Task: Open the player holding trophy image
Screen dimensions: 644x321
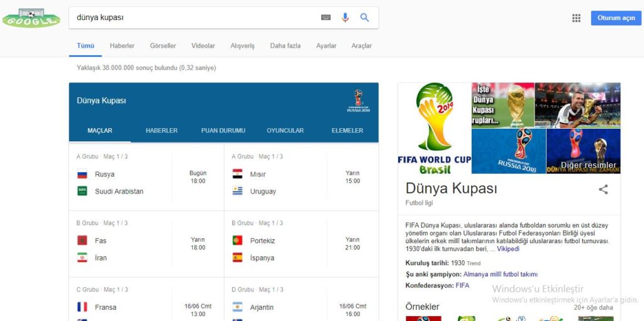Action: [x=577, y=105]
